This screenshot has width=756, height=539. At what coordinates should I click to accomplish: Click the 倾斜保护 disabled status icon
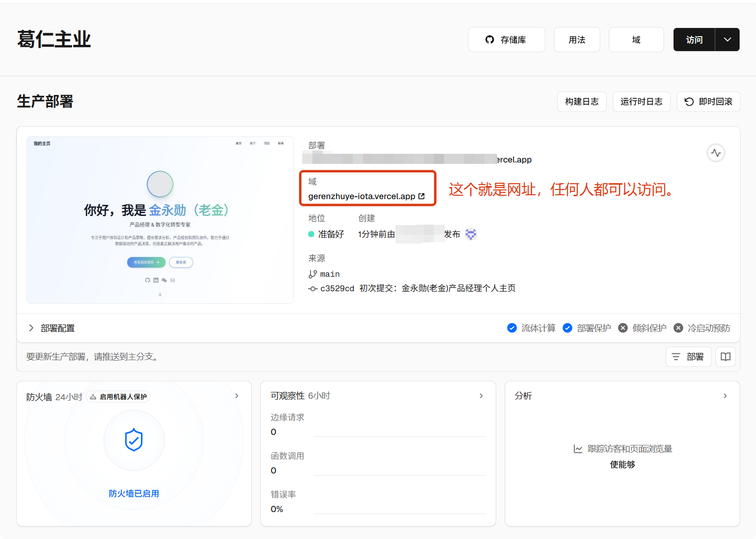(623, 328)
